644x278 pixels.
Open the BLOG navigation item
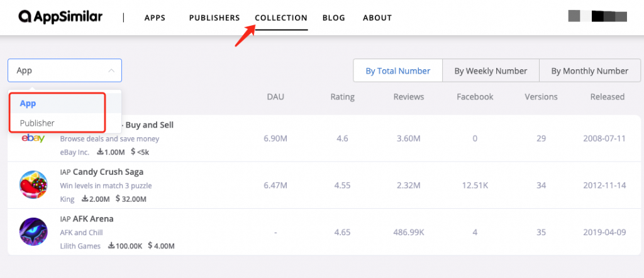334,18
